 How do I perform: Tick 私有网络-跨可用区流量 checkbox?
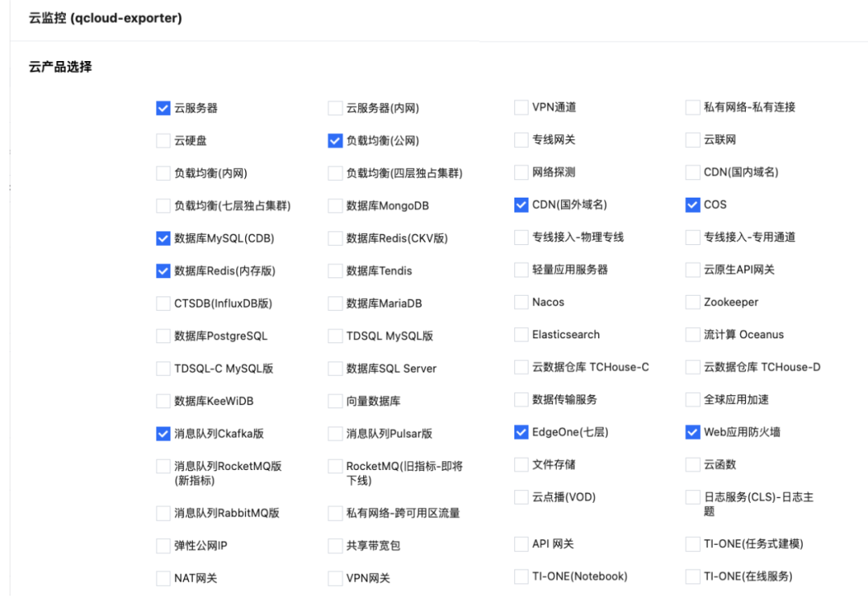point(335,513)
